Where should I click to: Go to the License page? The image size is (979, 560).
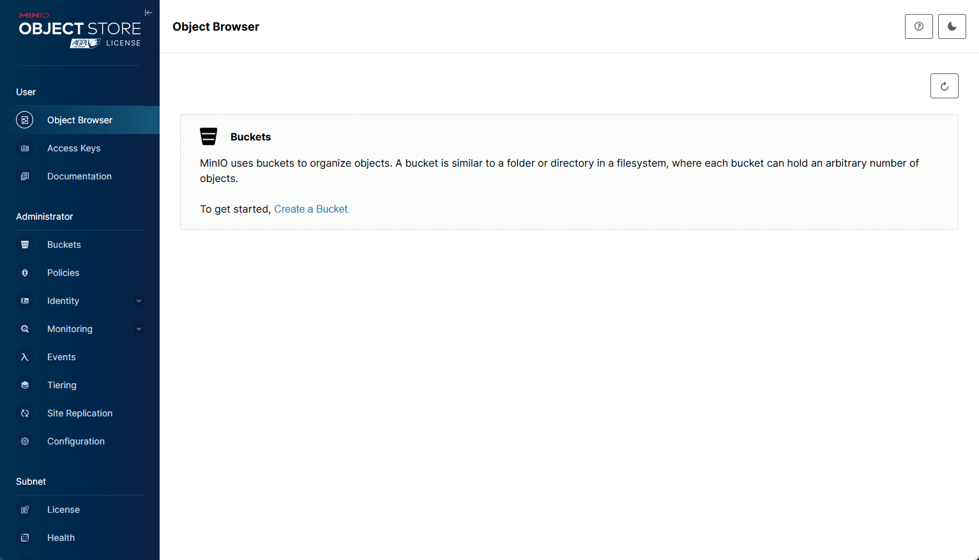click(63, 510)
